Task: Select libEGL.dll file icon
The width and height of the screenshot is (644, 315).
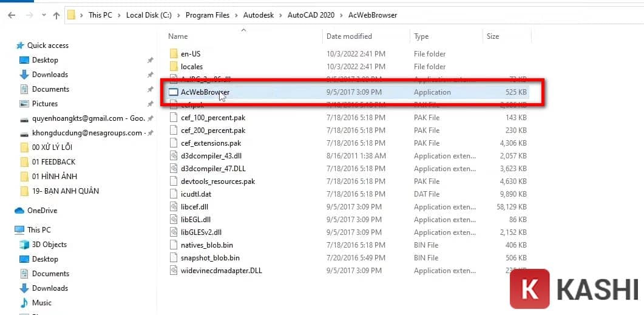Action: click(x=174, y=219)
